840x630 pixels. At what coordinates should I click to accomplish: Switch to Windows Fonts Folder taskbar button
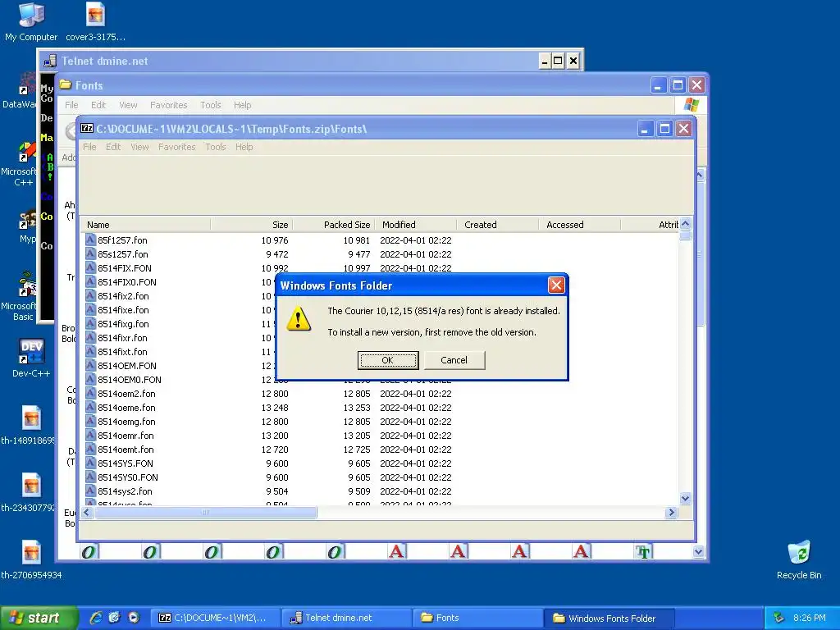click(x=609, y=618)
